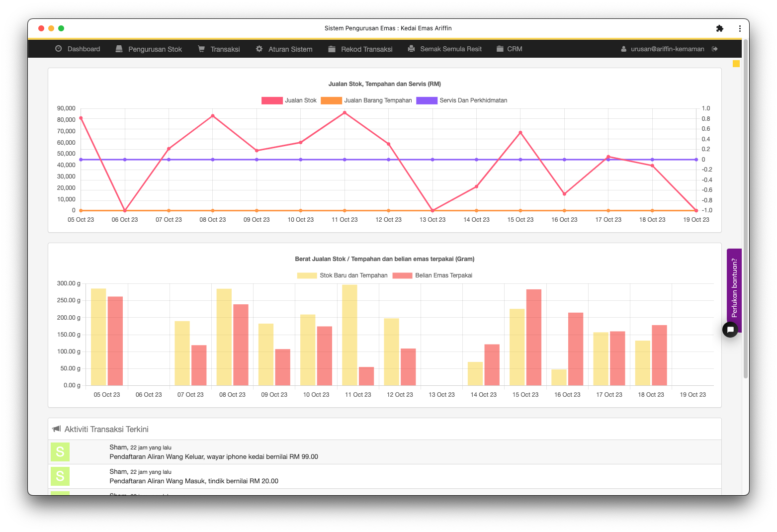Screen dimensions: 777x532
Task: Open the browser extensions puzzle icon
Action: point(719,28)
